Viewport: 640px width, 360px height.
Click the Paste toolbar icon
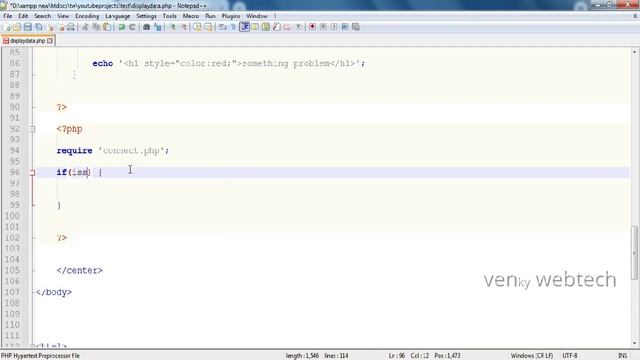(107, 27)
